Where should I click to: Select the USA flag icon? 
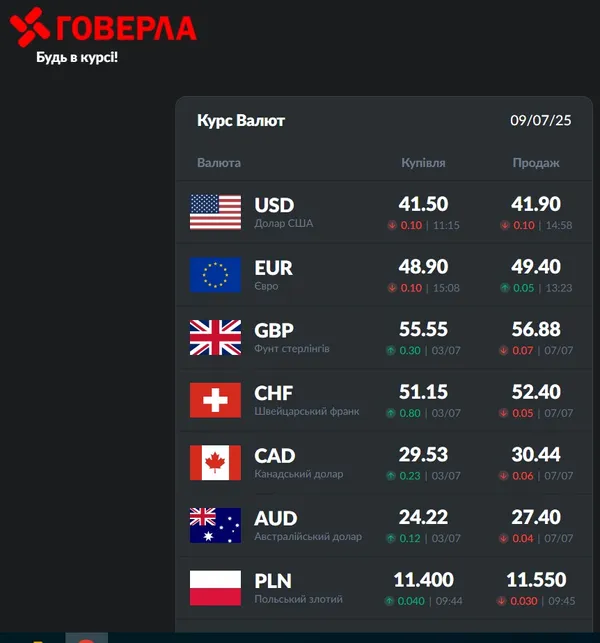[215, 212]
